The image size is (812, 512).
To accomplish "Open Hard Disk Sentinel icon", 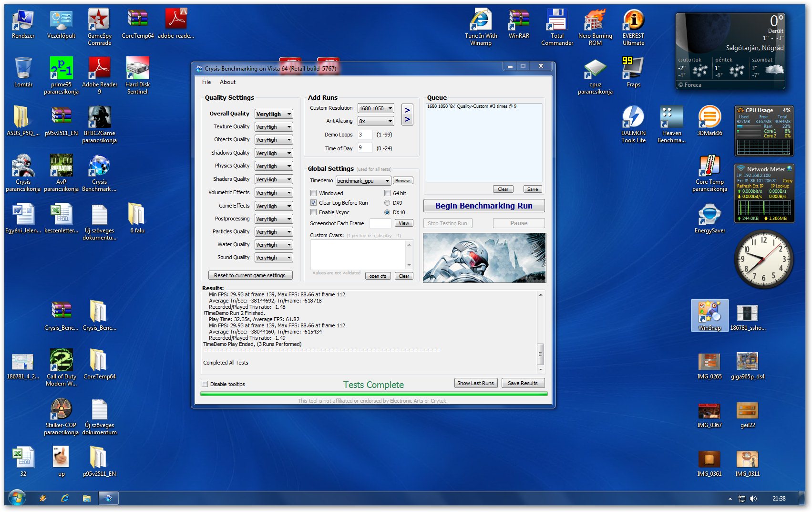I will [x=137, y=75].
